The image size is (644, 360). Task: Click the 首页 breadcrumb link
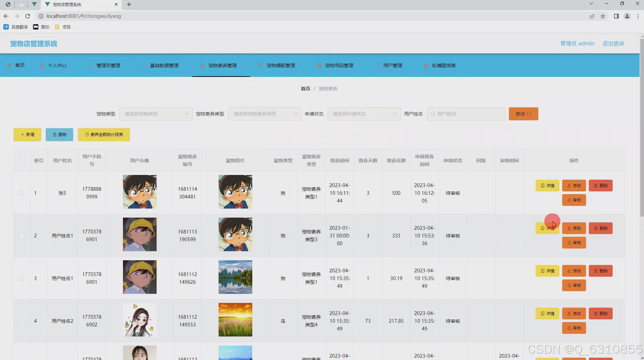coord(305,89)
